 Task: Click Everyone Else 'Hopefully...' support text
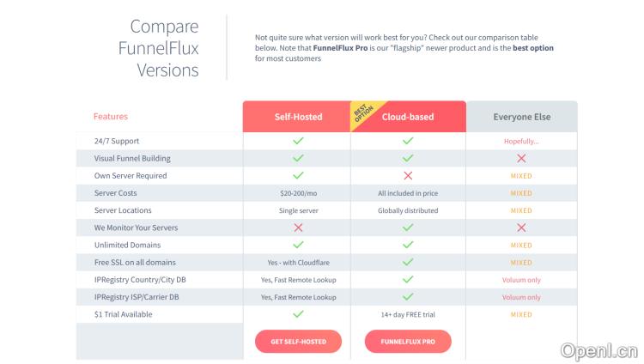(x=521, y=141)
